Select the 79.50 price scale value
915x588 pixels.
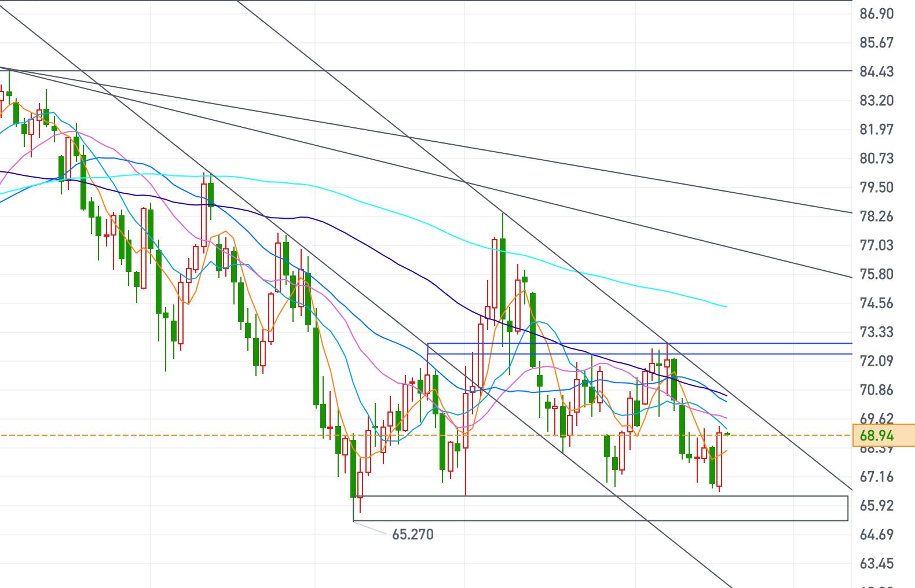(x=876, y=188)
